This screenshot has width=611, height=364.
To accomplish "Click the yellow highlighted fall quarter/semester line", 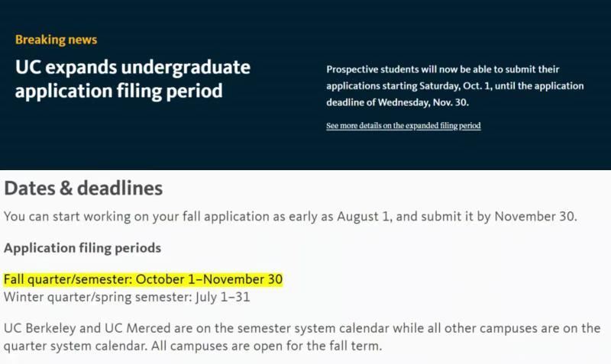I will [143, 280].
